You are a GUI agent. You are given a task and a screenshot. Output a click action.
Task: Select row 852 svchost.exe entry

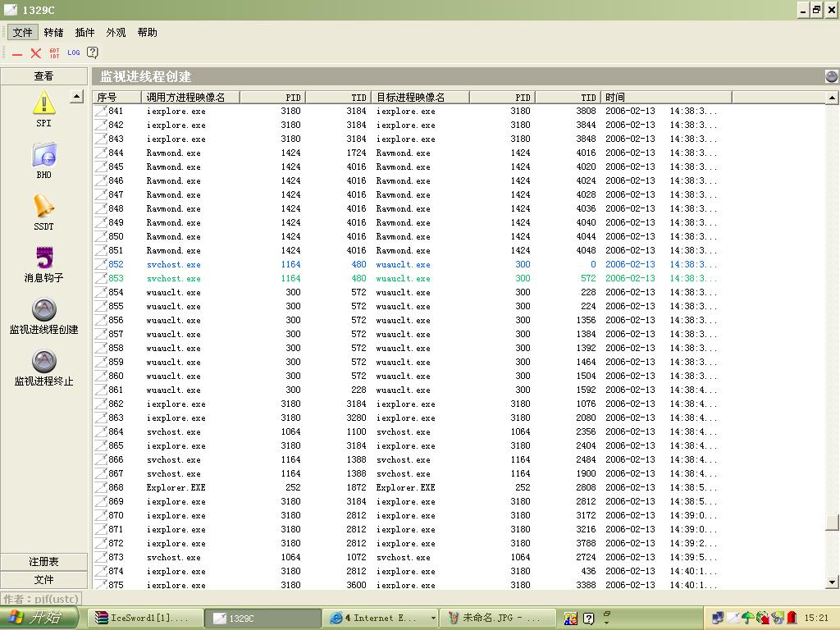pyautogui.click(x=173, y=265)
